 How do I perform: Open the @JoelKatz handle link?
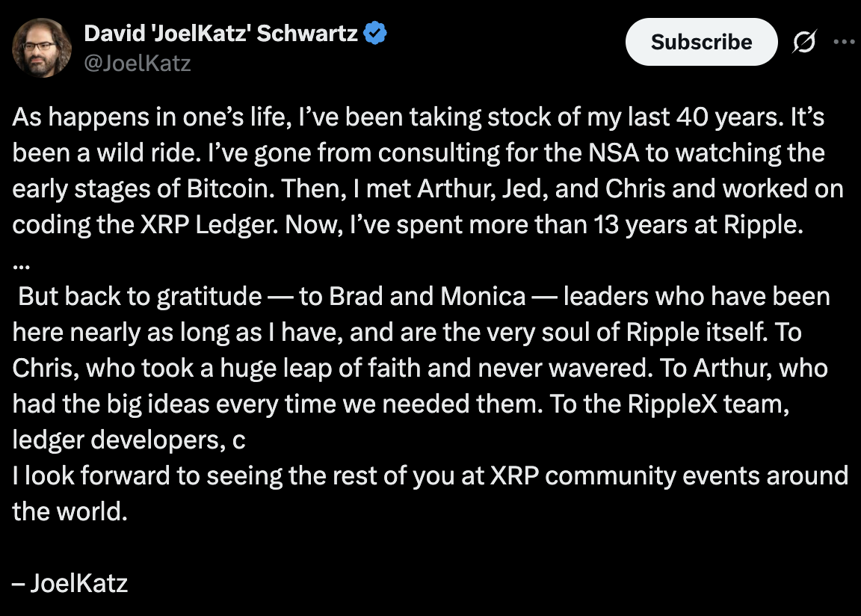pyautogui.click(x=138, y=63)
